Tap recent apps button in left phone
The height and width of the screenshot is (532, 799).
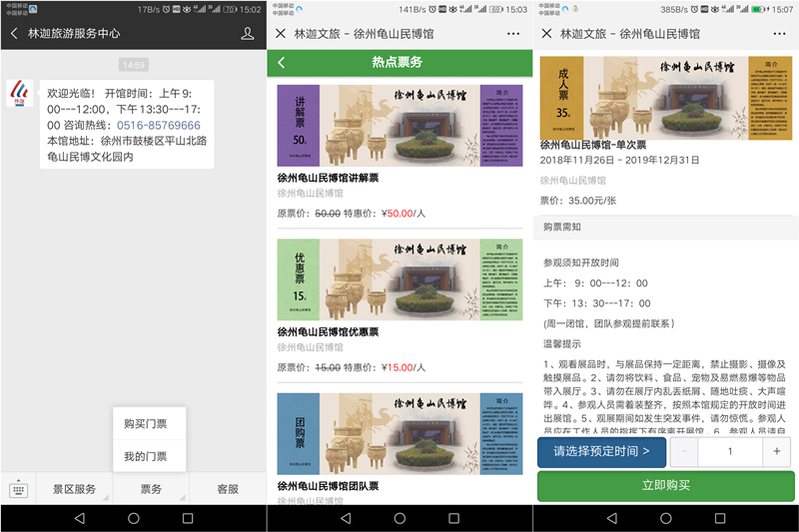(x=188, y=518)
